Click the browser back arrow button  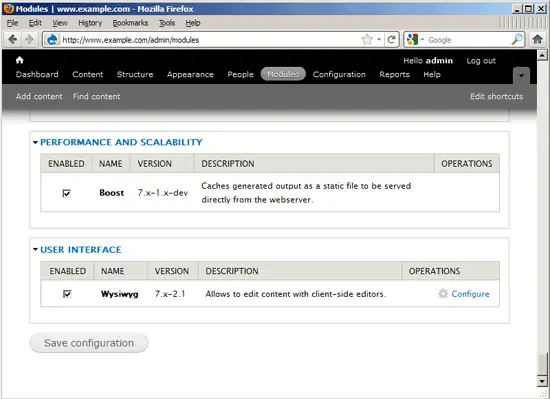click(13, 39)
